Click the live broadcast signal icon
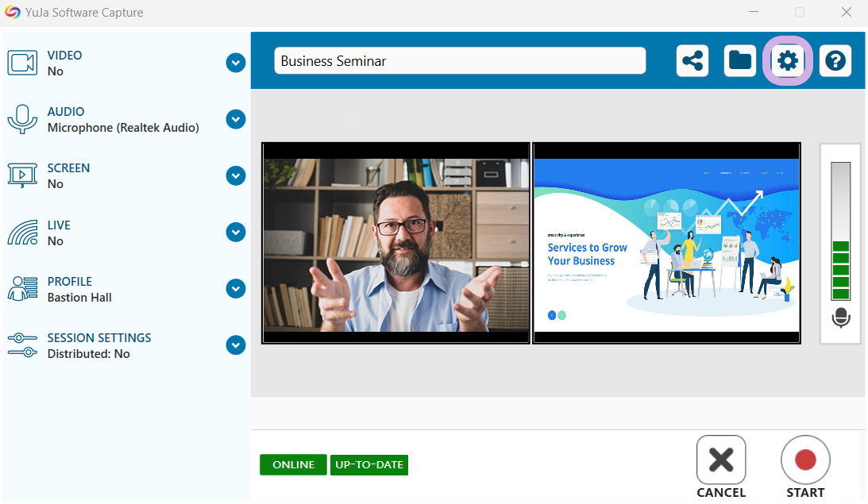The height and width of the screenshot is (504, 868). tap(23, 233)
